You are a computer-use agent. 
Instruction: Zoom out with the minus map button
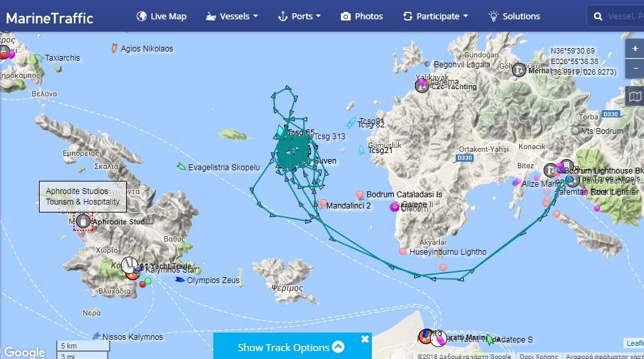[x=635, y=68]
